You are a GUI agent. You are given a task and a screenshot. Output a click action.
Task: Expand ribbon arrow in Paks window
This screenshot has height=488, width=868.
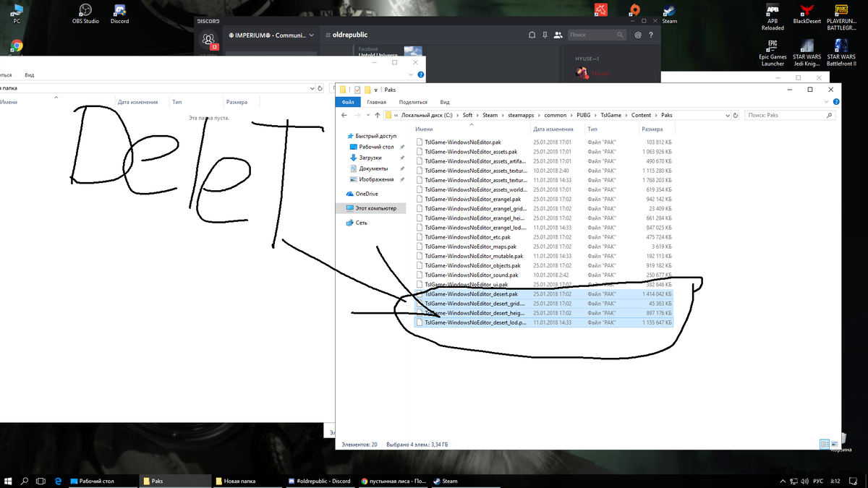coord(825,102)
